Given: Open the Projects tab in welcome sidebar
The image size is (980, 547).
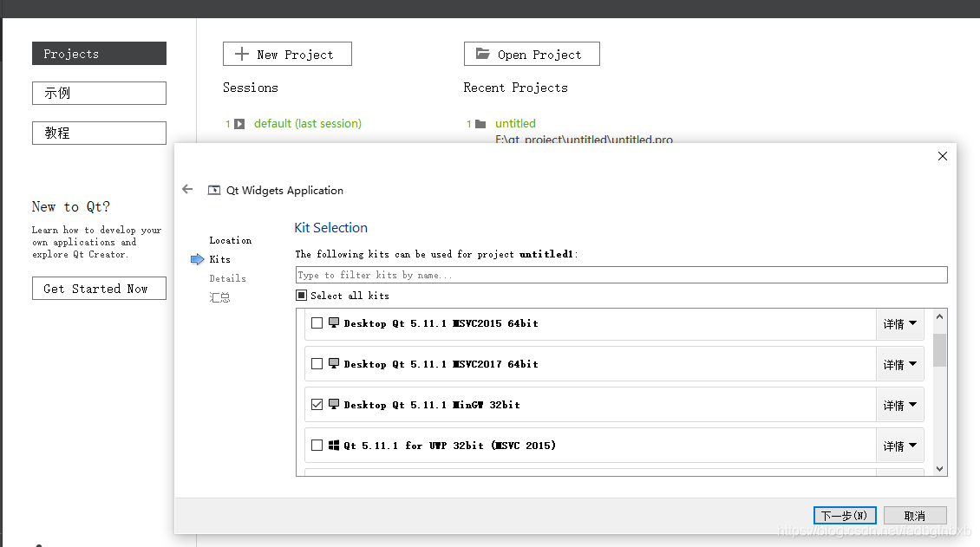Looking at the screenshot, I should 100,54.
